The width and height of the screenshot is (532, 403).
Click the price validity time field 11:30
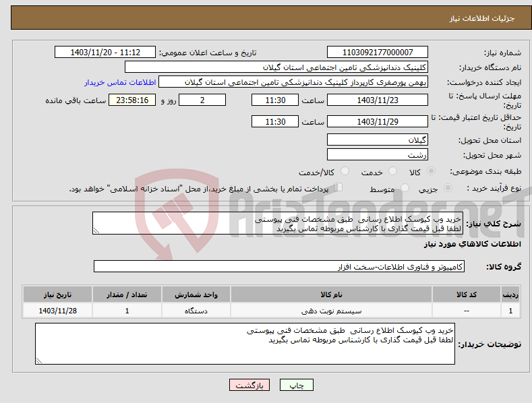coord(275,121)
